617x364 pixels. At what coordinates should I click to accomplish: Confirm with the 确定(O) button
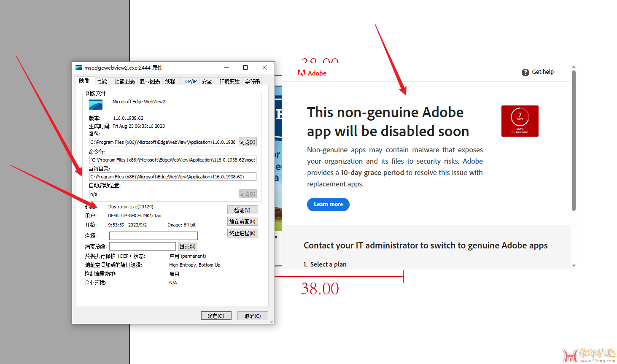click(x=216, y=316)
